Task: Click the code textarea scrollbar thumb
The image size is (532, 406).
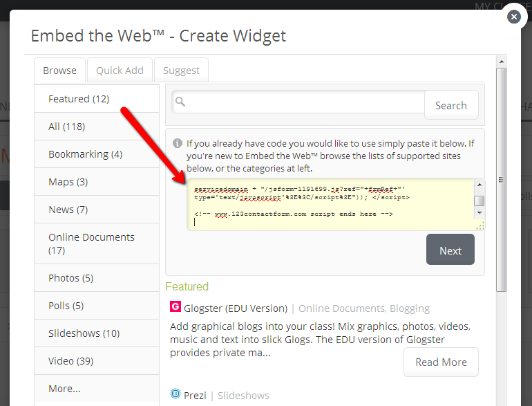Action: pos(479,201)
